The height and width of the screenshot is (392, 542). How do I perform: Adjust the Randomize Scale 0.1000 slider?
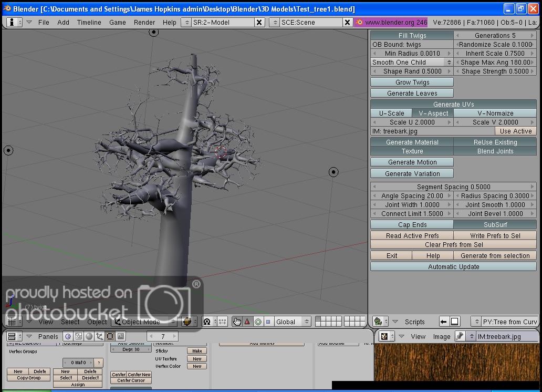tap(495, 44)
